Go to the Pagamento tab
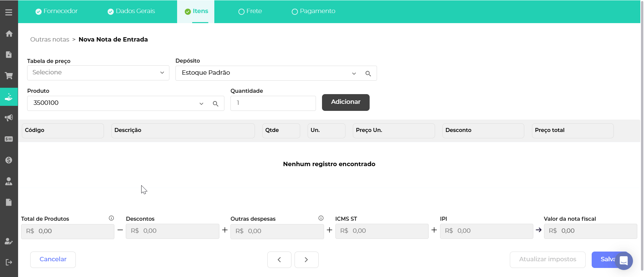 coord(314,11)
